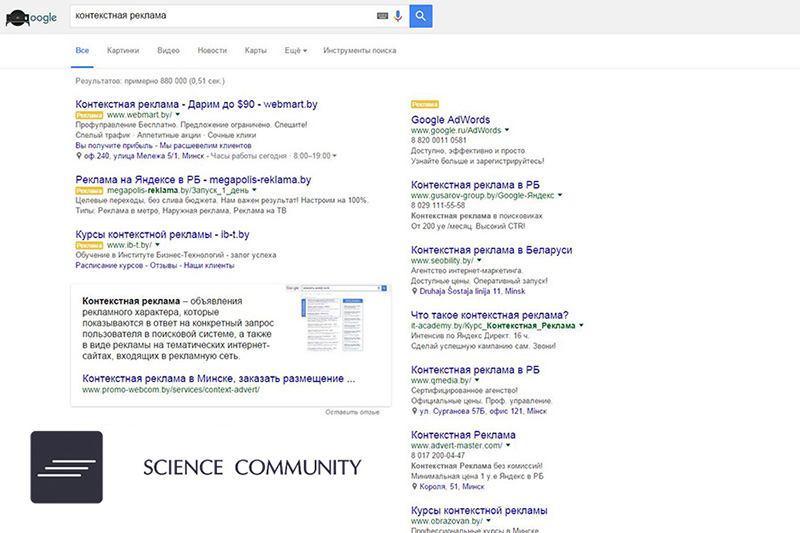Click map pin for Мележа 5/1 address
Screen dimensions: 800x533
[79, 156]
